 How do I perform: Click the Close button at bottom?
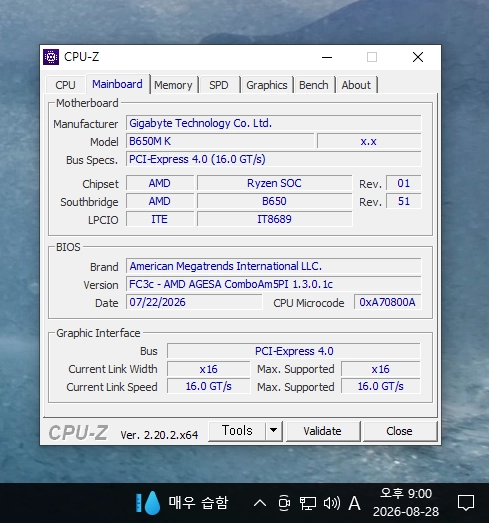(x=399, y=431)
